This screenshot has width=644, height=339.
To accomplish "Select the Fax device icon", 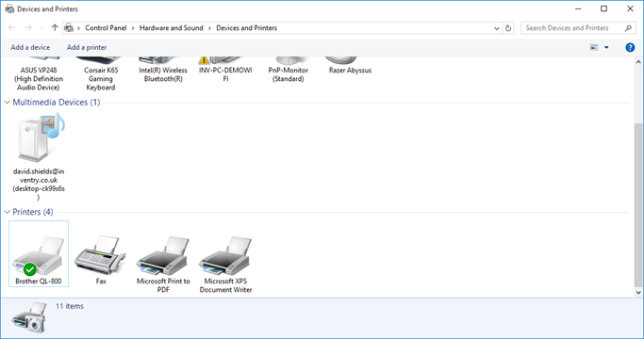I will click(x=101, y=255).
